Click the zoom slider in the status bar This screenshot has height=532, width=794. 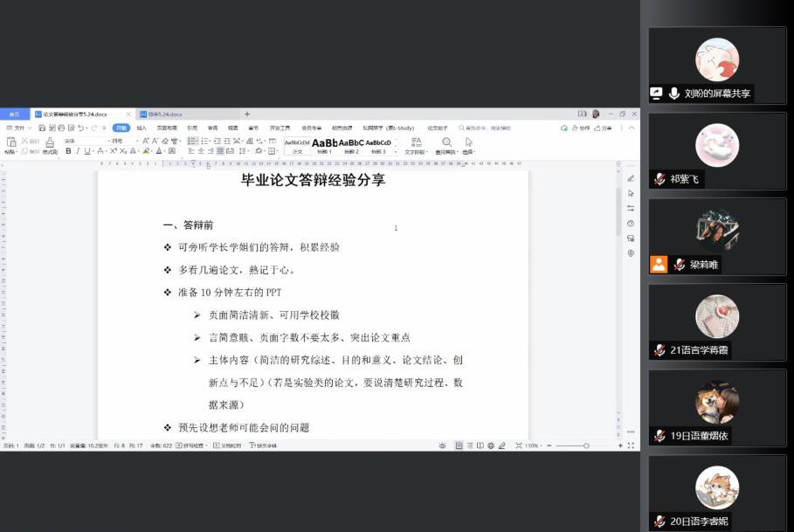tap(585, 446)
